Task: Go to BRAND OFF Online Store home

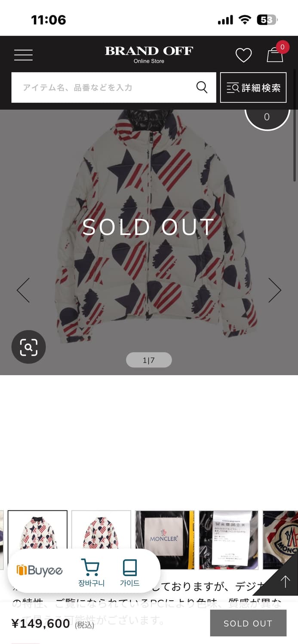Action: point(149,54)
